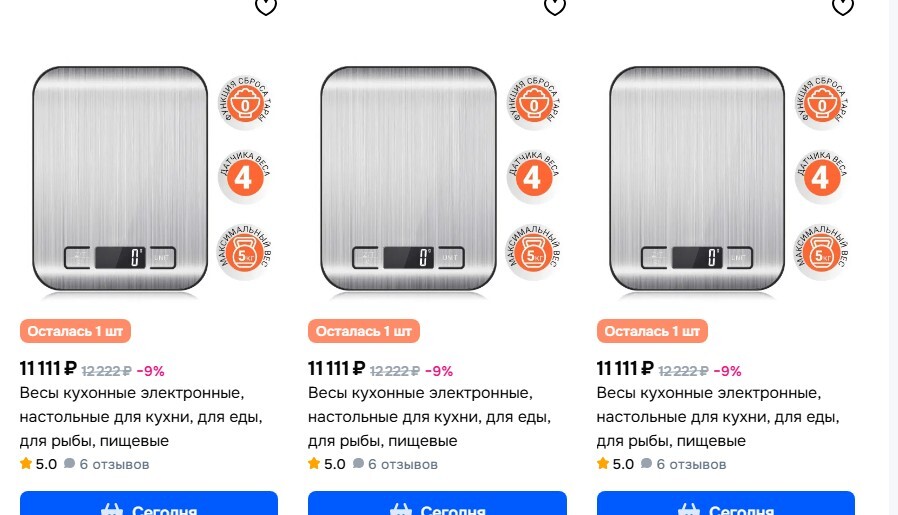View 6 отзывов on third product
Screen dimensions: 898x515
tap(691, 464)
